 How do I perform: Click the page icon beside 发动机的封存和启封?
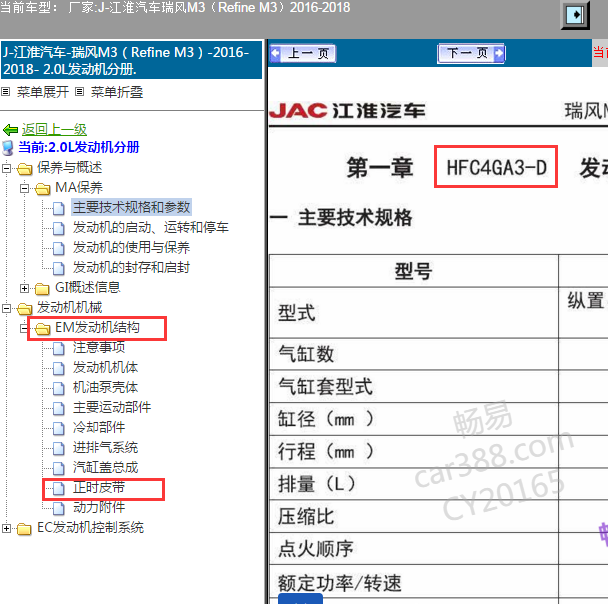click(x=59, y=269)
